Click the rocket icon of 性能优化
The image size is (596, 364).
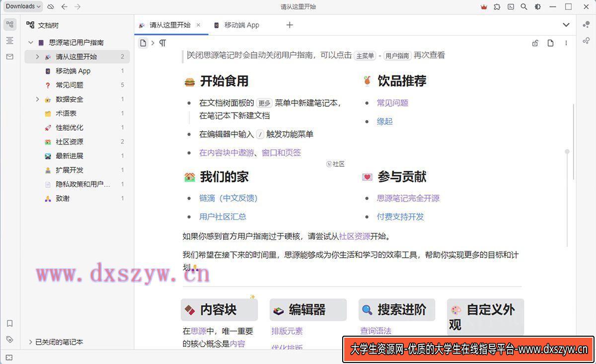(x=48, y=128)
